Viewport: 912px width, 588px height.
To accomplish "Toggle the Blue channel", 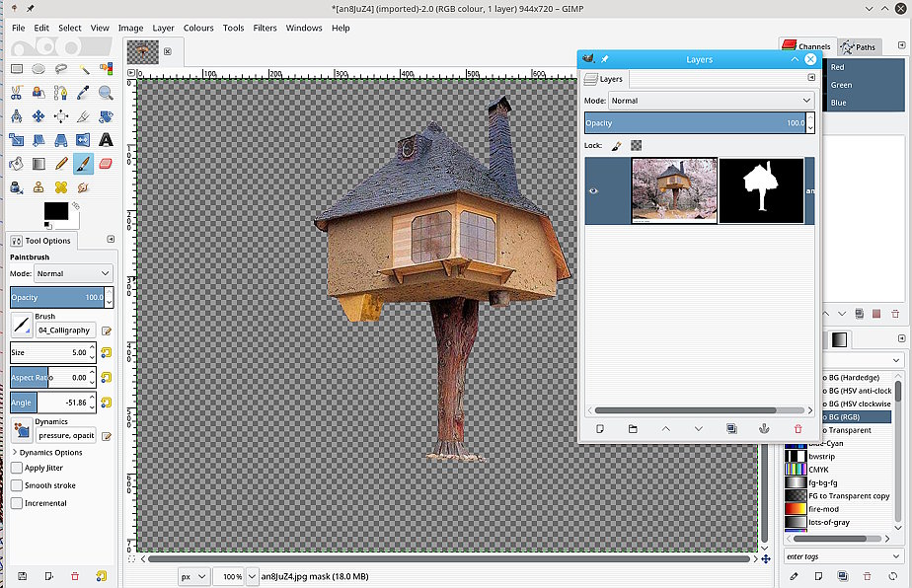I will point(865,103).
